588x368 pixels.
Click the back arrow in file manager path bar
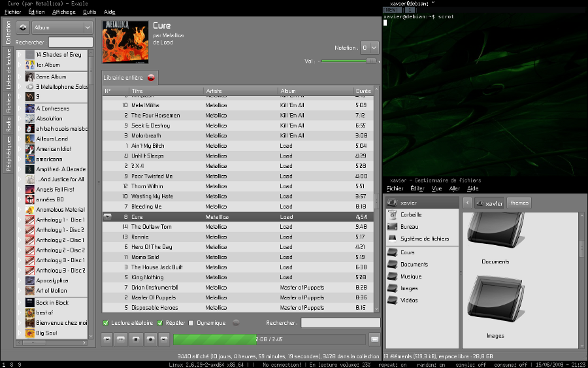[x=467, y=203]
